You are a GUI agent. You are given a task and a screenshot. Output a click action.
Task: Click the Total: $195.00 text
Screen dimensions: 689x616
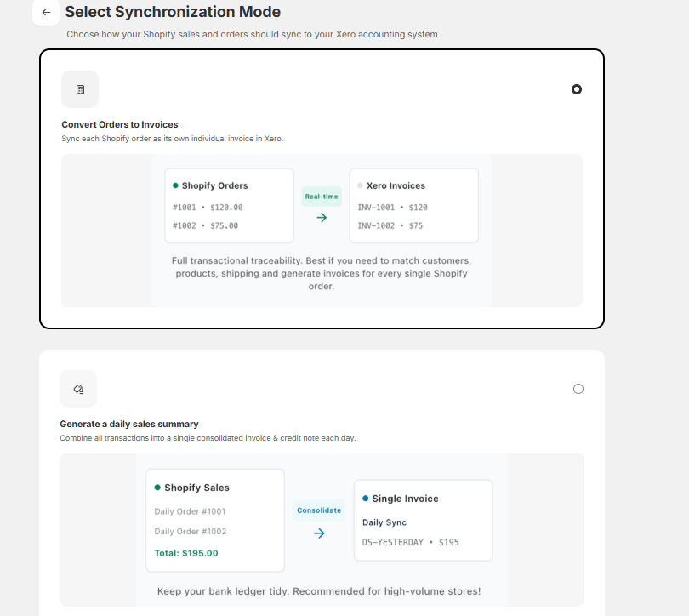click(x=186, y=554)
